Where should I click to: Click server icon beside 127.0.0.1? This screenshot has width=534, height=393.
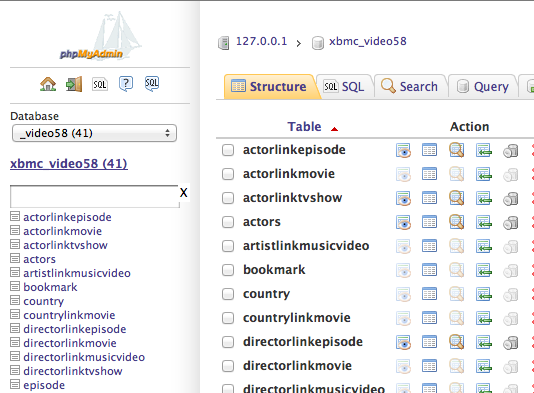(223, 43)
